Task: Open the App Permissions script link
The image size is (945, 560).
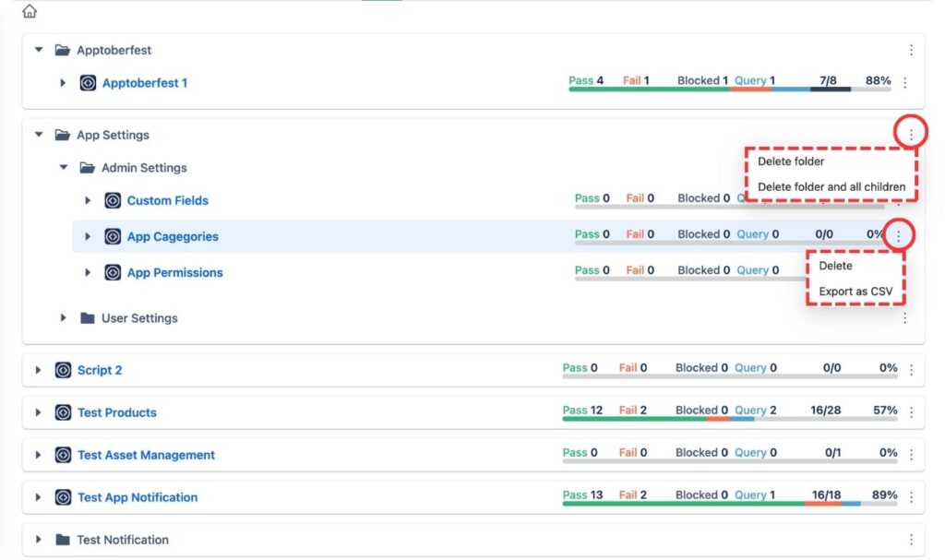Action: click(x=174, y=272)
